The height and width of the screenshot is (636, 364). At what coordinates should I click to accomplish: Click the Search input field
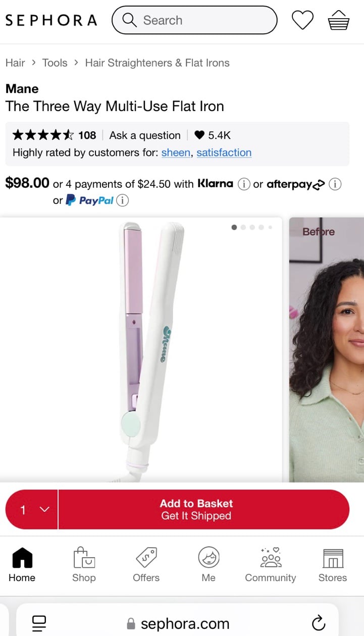194,20
